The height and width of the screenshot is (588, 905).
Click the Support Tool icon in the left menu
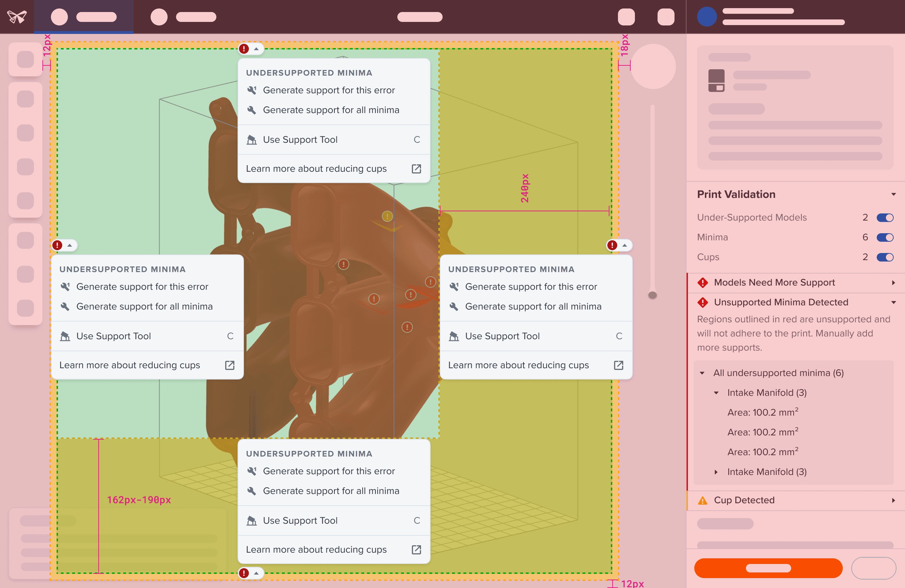pyautogui.click(x=65, y=336)
